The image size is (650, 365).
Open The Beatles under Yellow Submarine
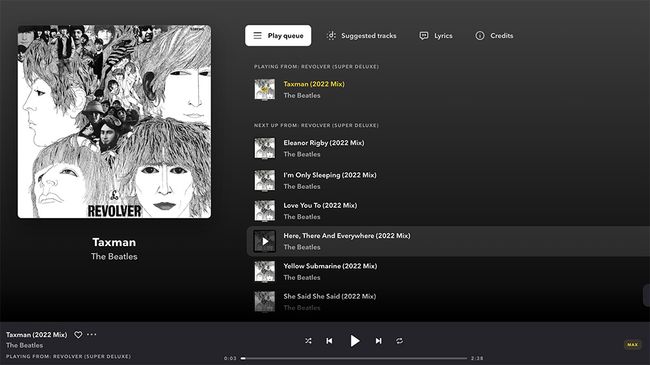tap(302, 277)
